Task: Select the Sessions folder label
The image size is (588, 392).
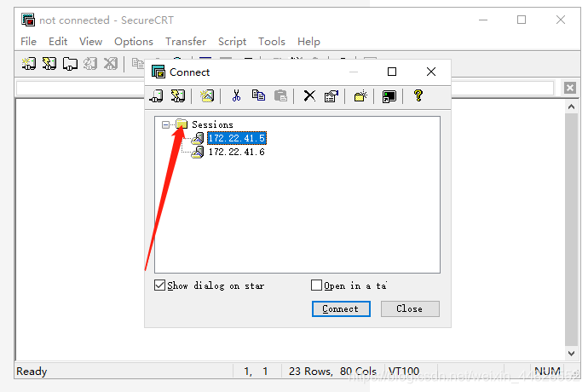Action: (212, 124)
